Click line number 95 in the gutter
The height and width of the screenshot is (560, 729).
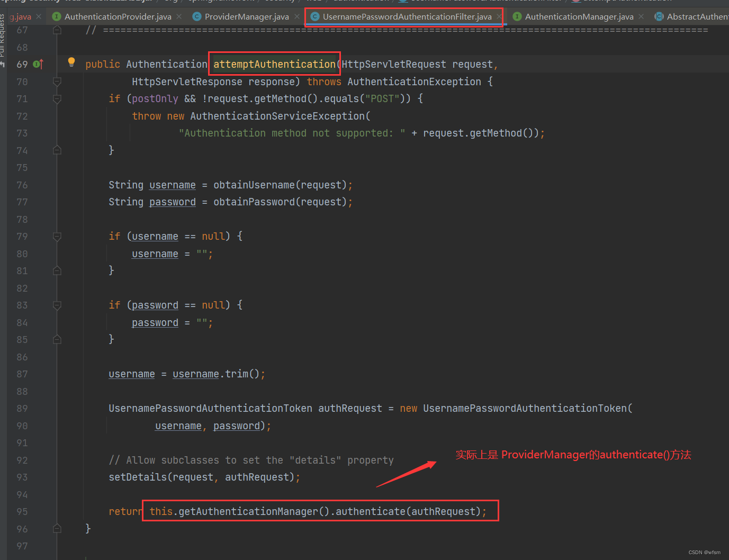[x=22, y=512]
